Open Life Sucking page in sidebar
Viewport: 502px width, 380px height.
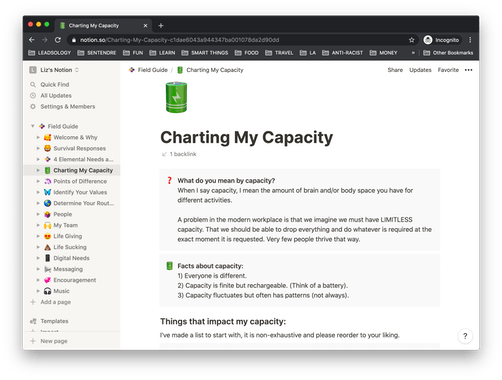pos(70,247)
